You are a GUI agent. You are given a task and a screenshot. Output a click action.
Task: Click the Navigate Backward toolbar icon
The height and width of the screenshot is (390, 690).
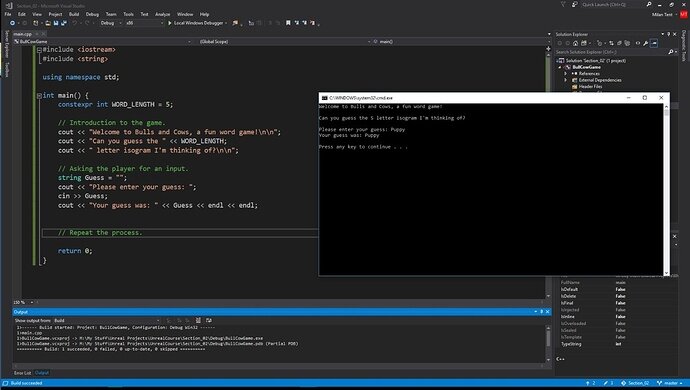coord(12,23)
